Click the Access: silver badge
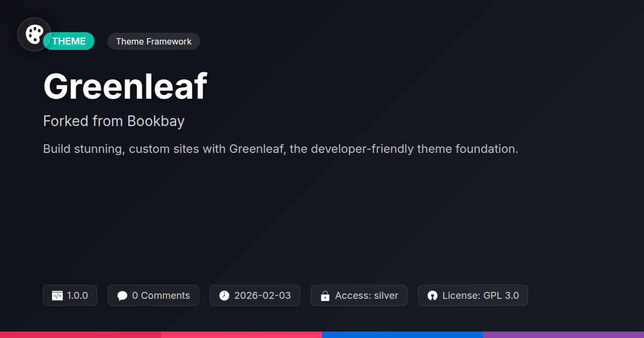The image size is (644, 338). [x=367, y=296]
